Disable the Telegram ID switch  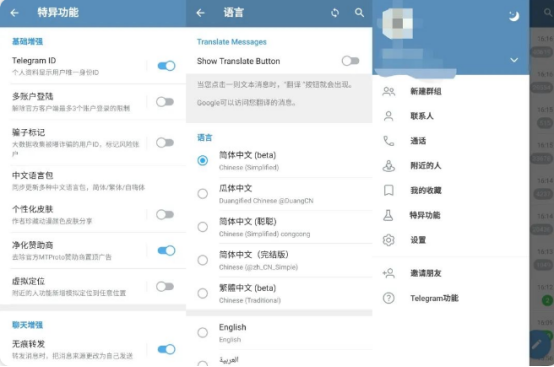(x=166, y=66)
